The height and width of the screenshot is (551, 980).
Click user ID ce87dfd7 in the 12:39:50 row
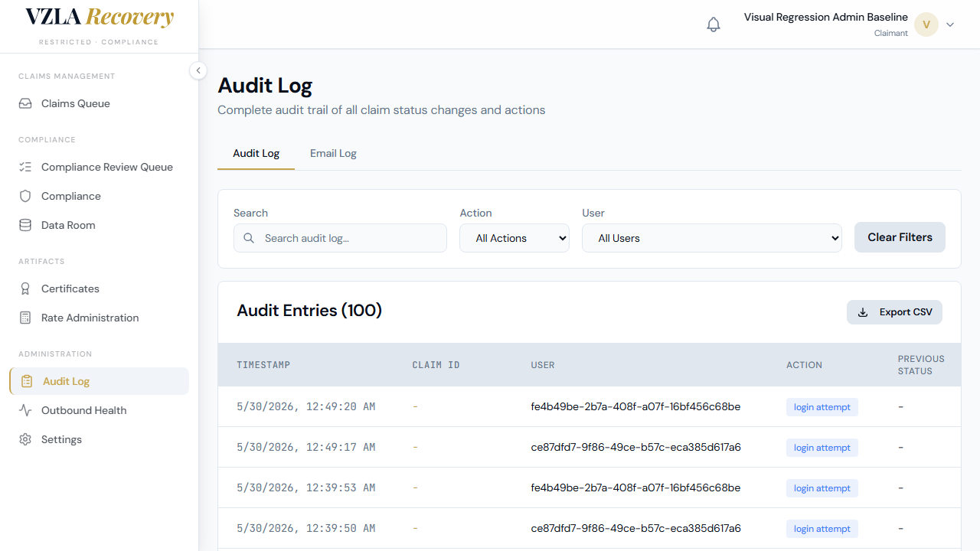[635, 528]
